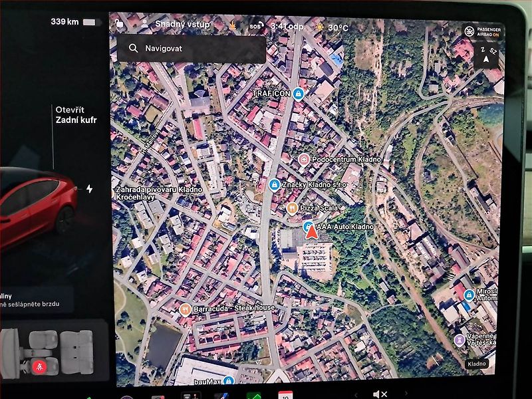Select the Pizza Scala restaurant pin

click(x=292, y=208)
